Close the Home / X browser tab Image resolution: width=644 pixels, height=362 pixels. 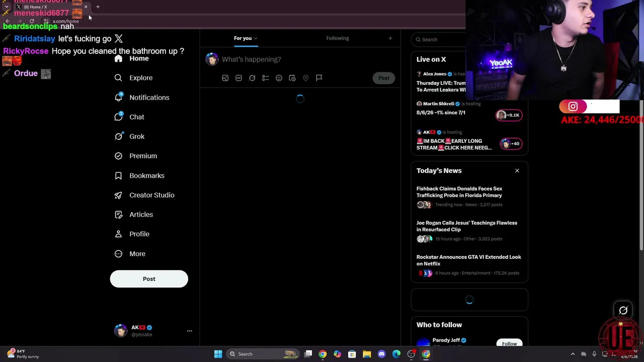[86, 7]
